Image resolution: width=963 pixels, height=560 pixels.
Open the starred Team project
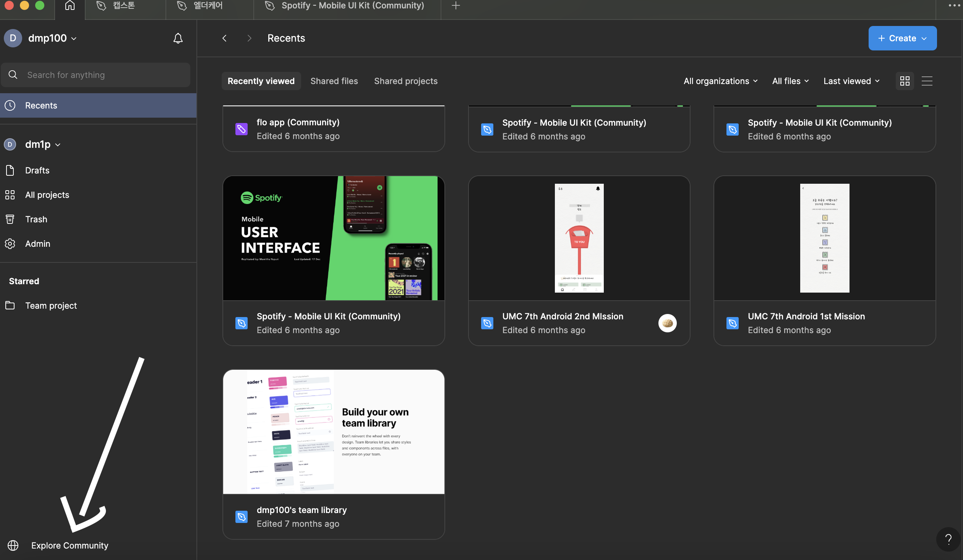pyautogui.click(x=51, y=306)
